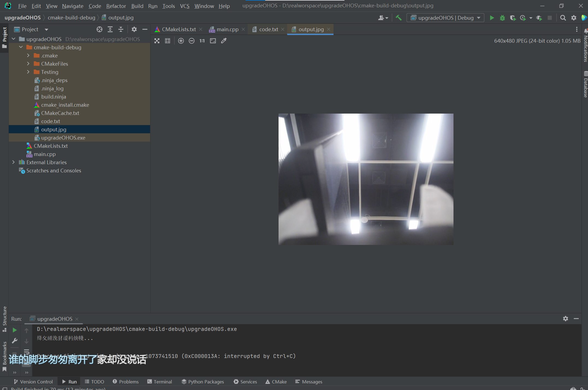Open the profiler run icon
This screenshot has height=390, width=588.
pyautogui.click(x=523, y=18)
